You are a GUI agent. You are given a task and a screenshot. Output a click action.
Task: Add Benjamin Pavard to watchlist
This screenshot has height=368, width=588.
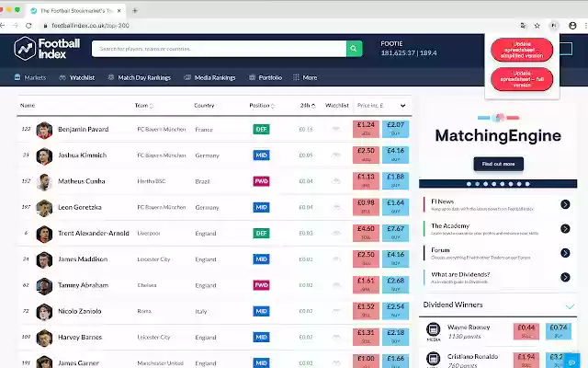[336, 129]
